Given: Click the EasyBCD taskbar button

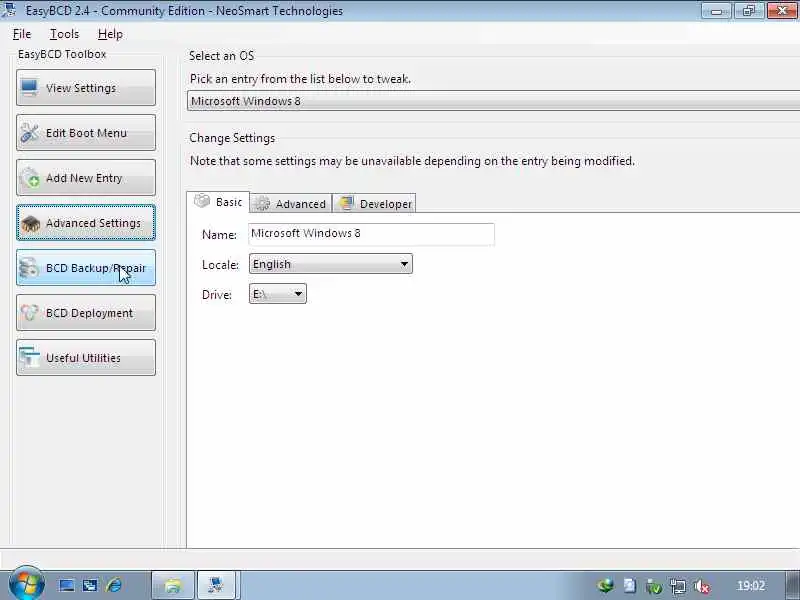Looking at the screenshot, I should coord(216,585).
